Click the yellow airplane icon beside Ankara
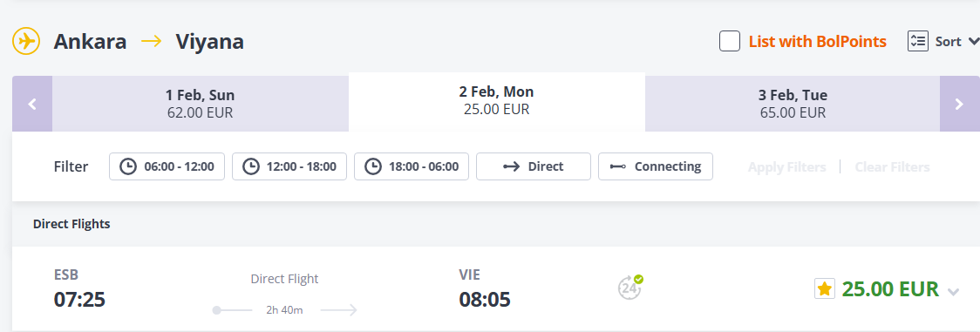The image size is (980, 332). click(26, 42)
